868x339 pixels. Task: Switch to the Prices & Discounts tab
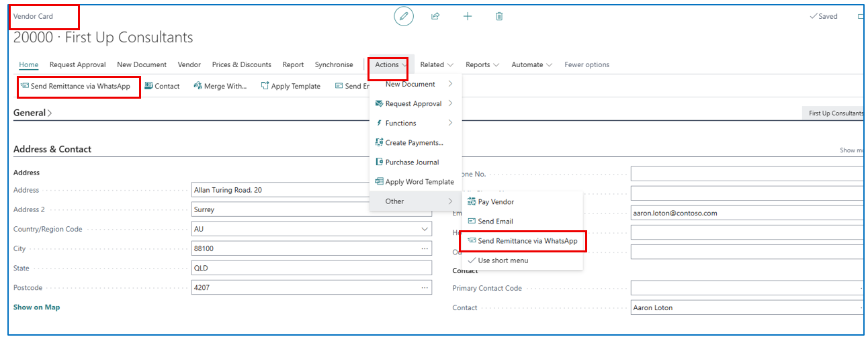pyautogui.click(x=241, y=65)
